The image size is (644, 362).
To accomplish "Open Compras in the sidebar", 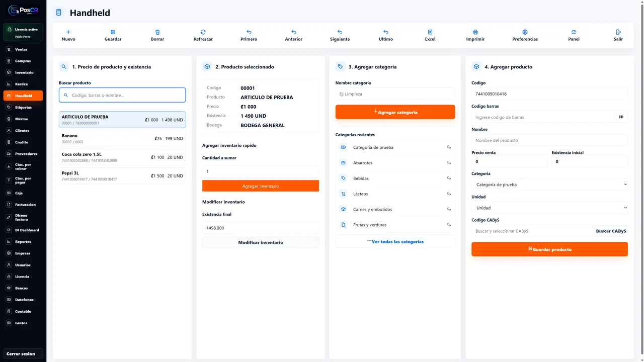I will (x=23, y=61).
